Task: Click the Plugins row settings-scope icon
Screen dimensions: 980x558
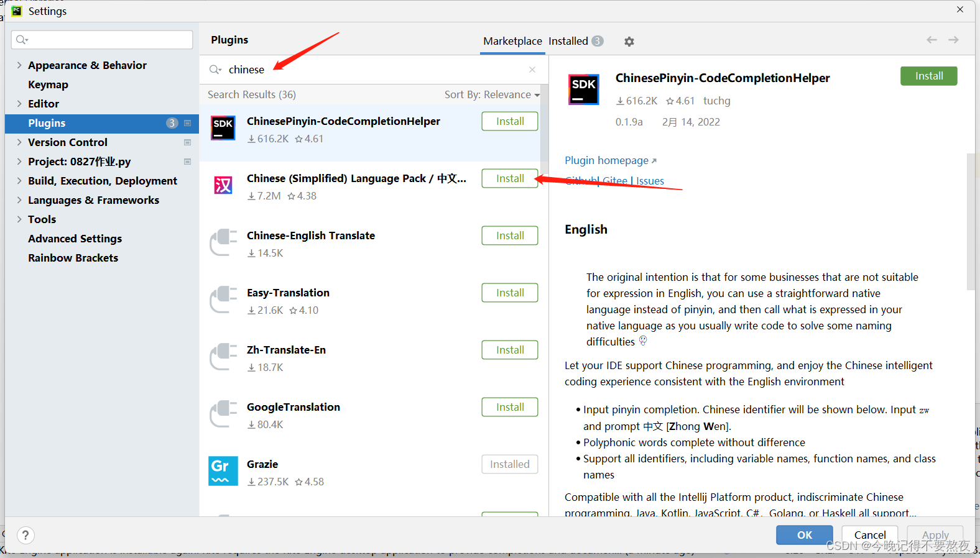Action: 187,123
